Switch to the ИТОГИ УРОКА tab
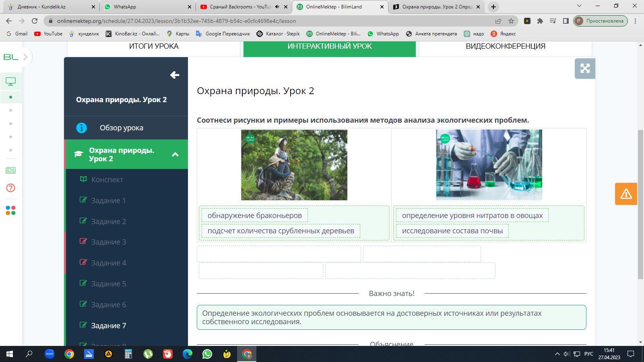This screenshot has height=362, width=644. (x=154, y=46)
